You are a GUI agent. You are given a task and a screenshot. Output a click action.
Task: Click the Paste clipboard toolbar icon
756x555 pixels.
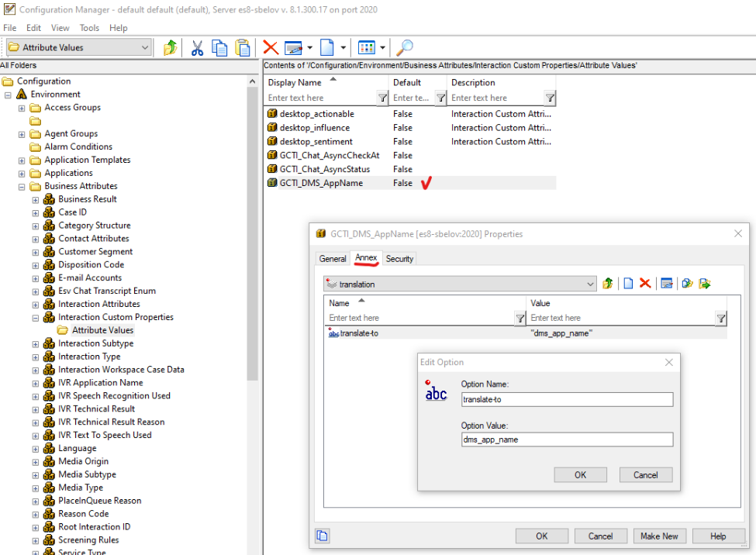(x=243, y=48)
